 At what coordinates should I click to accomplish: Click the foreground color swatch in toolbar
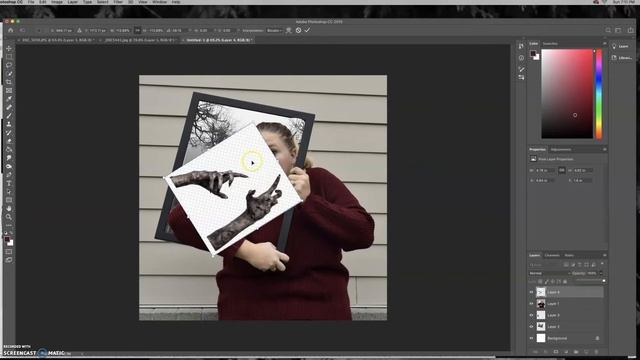[7, 240]
